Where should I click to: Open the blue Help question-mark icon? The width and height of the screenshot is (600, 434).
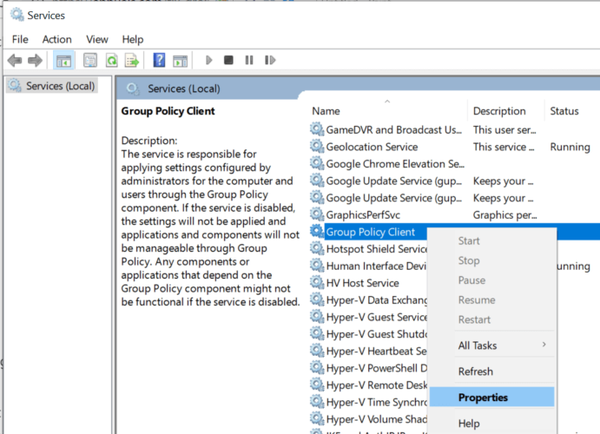[159, 60]
